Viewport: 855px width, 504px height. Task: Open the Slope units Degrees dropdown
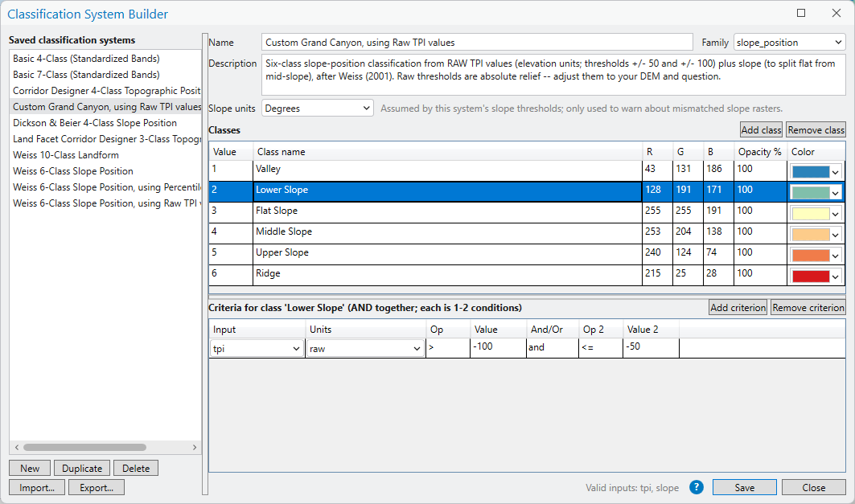pyautogui.click(x=318, y=108)
